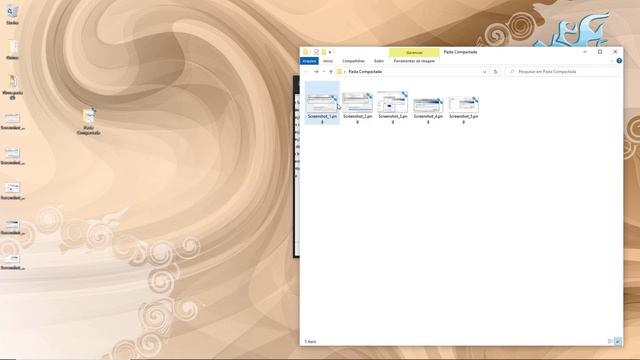640x360 pixels.
Task: Minimize the Pasta Compactada window
Action: [x=585, y=52]
